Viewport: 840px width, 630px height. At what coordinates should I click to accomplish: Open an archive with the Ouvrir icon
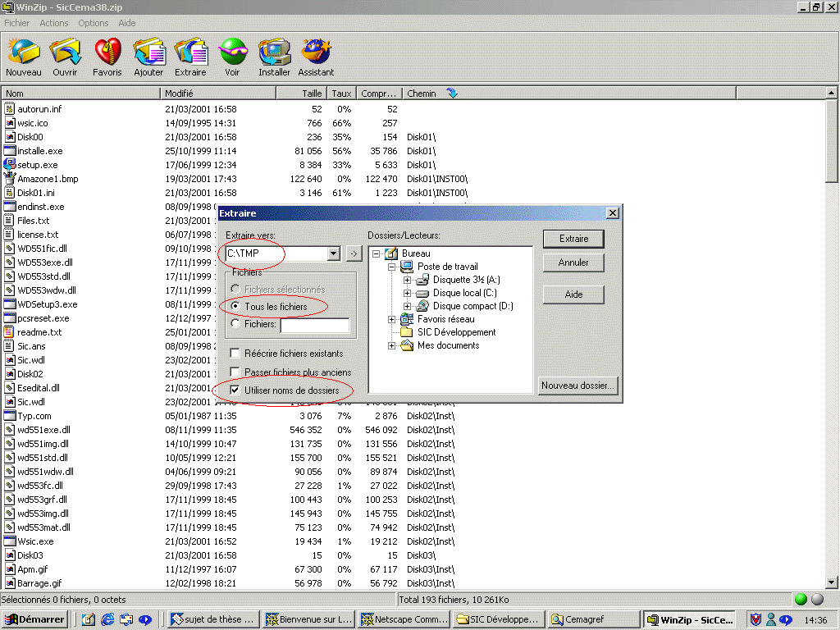(x=65, y=52)
